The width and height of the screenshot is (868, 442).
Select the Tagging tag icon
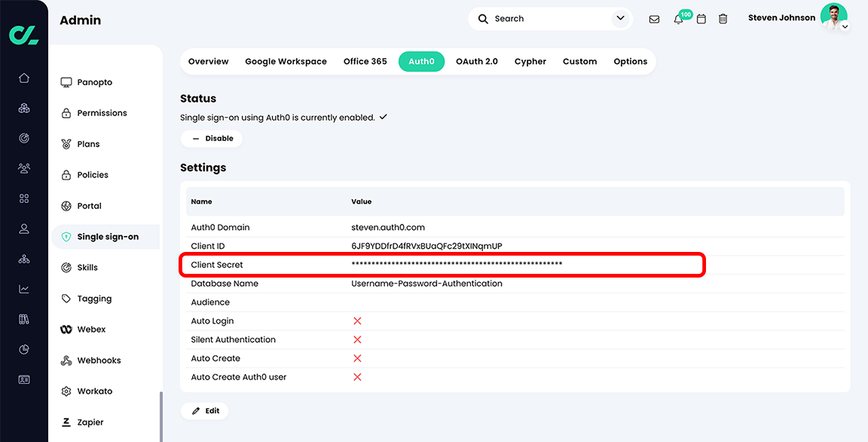tap(66, 298)
